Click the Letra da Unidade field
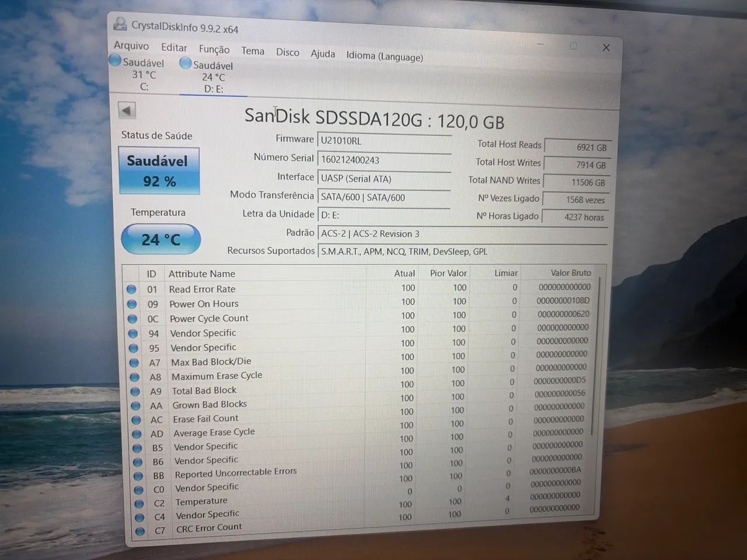Image resolution: width=747 pixels, height=560 pixels. point(384,216)
